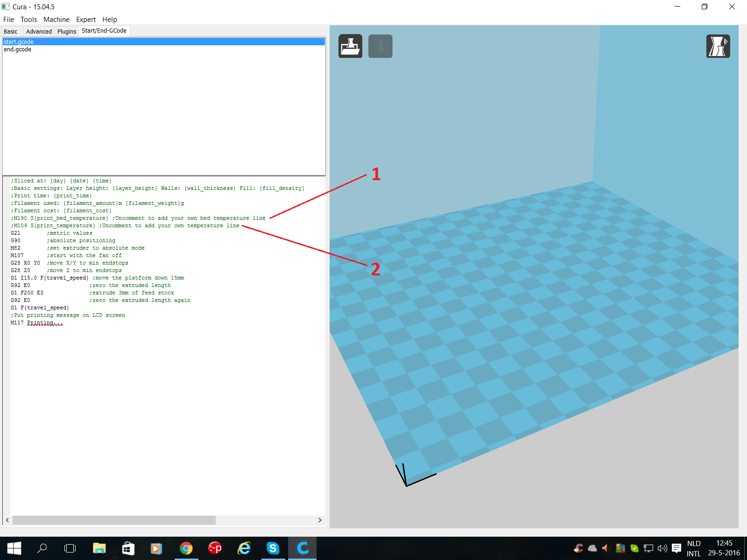Switch to the Advanced tab
Screen dimensions: 747x560
pyautogui.click(x=39, y=31)
